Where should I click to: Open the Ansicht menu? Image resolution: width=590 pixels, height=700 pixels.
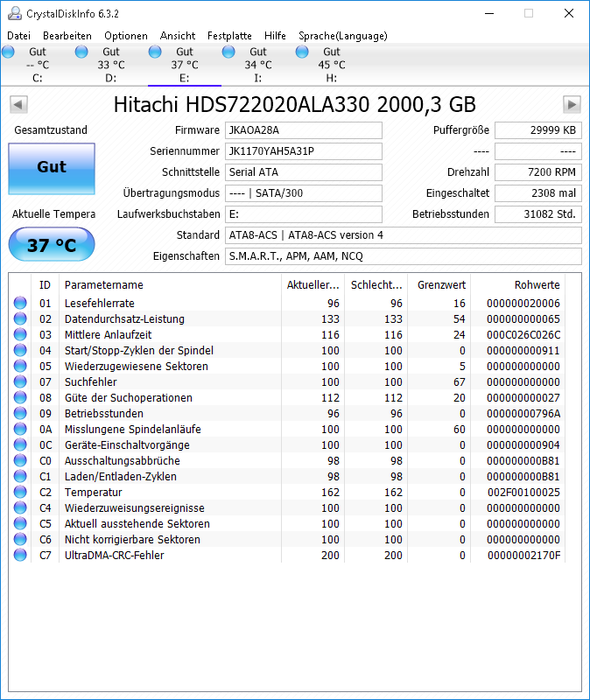[x=178, y=36]
